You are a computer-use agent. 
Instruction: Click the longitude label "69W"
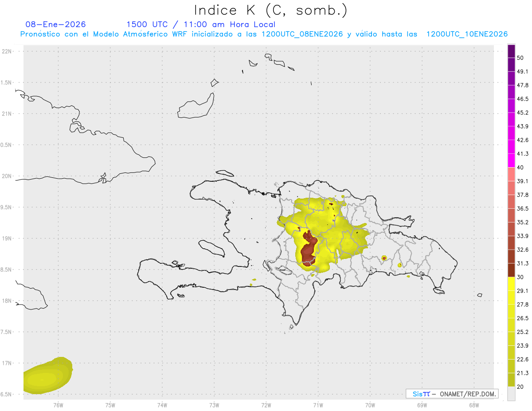click(422, 405)
